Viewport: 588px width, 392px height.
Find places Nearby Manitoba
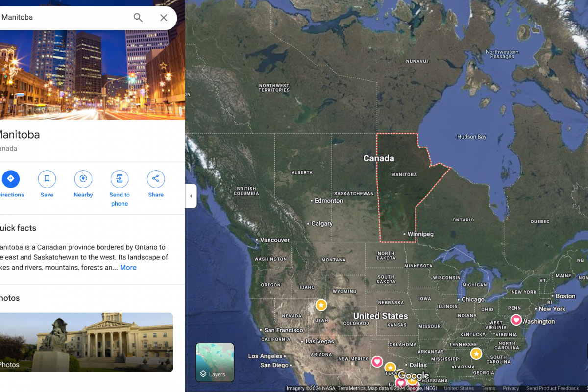[x=83, y=184]
